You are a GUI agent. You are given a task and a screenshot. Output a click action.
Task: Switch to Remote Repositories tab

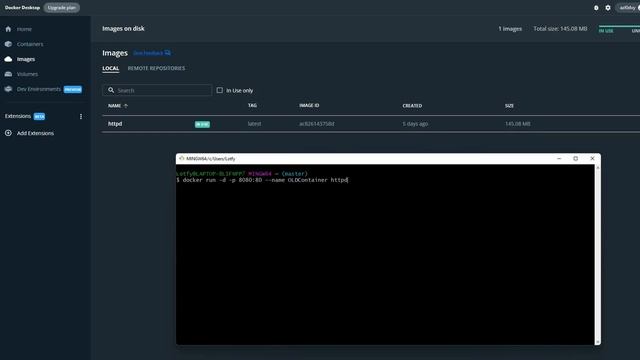[x=156, y=68]
